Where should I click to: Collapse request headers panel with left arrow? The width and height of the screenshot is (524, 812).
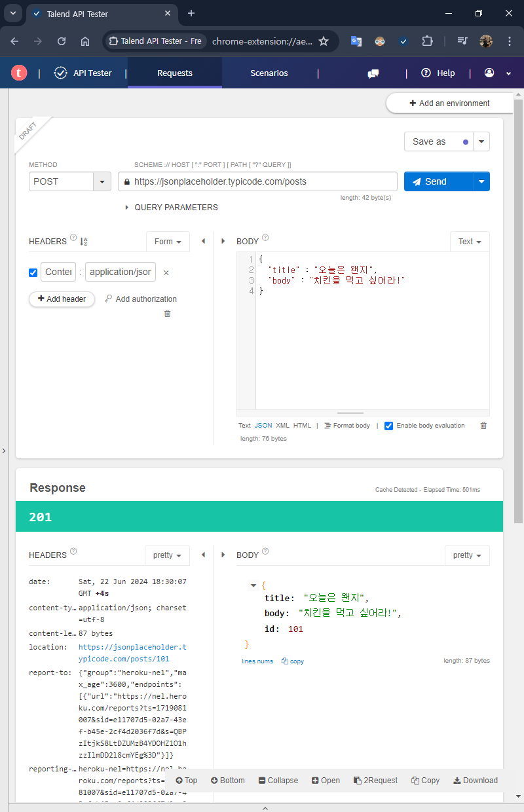tap(203, 241)
